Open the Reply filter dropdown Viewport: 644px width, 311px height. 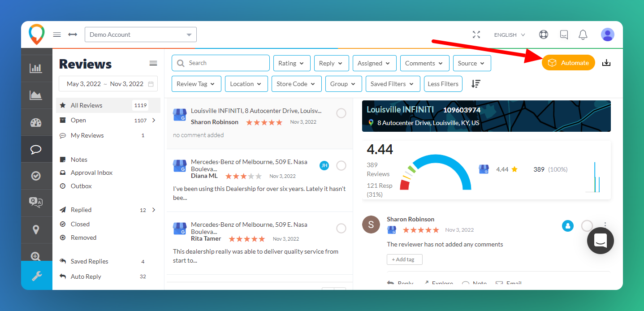(x=331, y=63)
